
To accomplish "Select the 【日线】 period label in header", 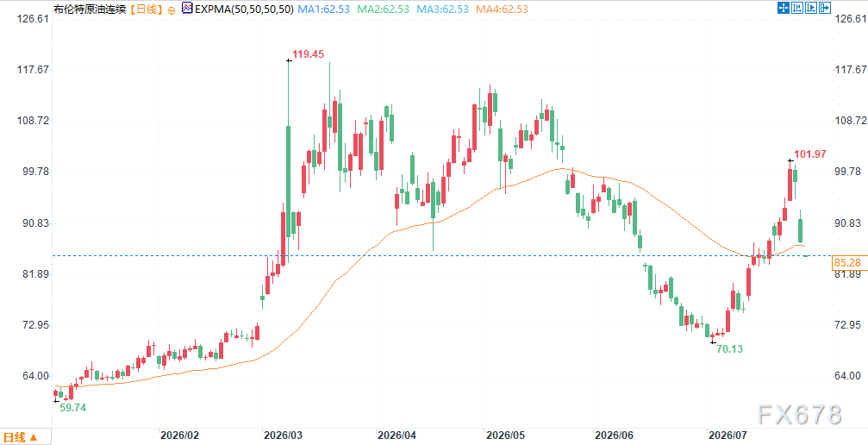I will pos(147,9).
